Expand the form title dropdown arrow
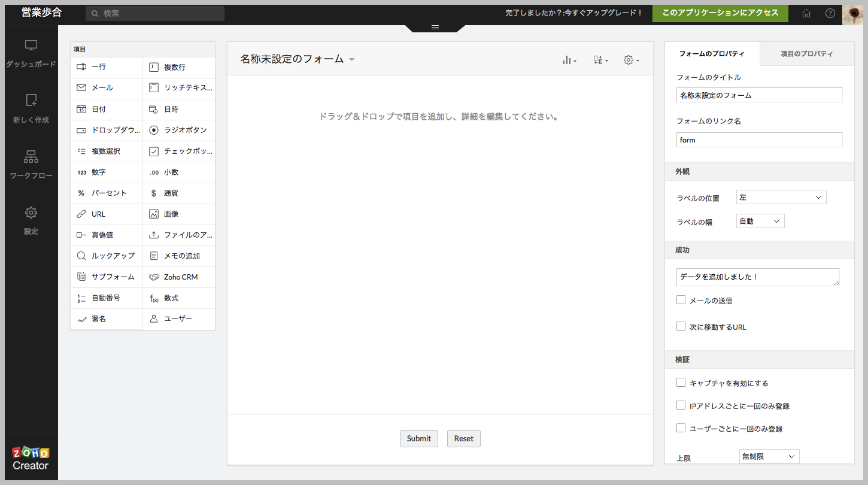Image resolution: width=868 pixels, height=485 pixels. (x=352, y=59)
